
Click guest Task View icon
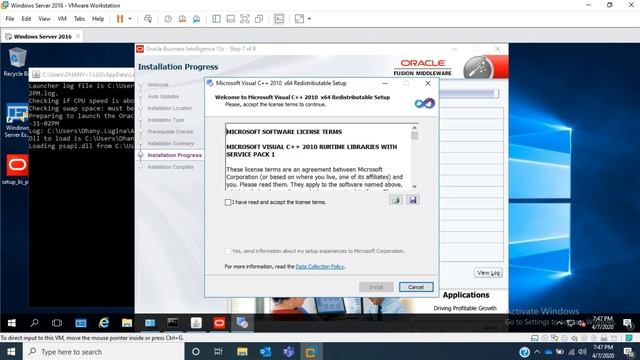(57, 323)
